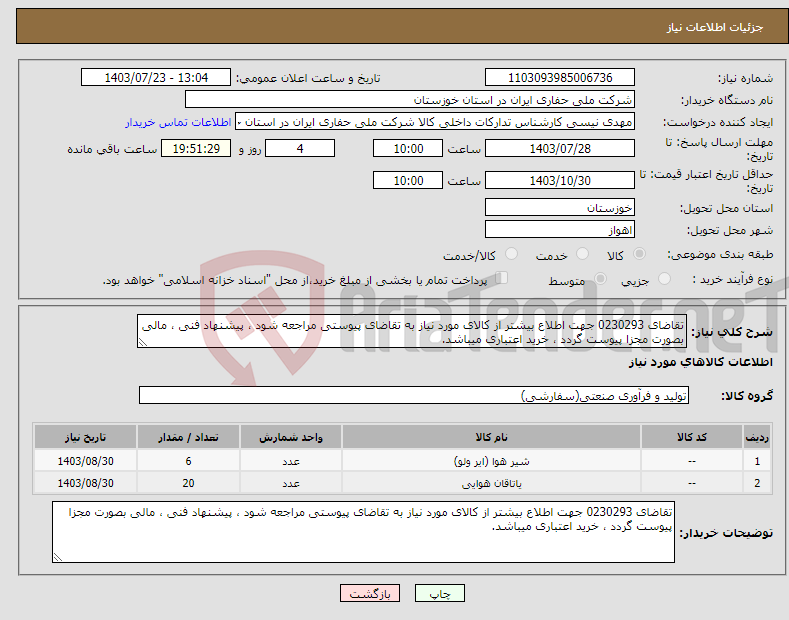Click the ساعت باقی مانده label
This screenshot has width=789, height=620.
tap(112, 149)
